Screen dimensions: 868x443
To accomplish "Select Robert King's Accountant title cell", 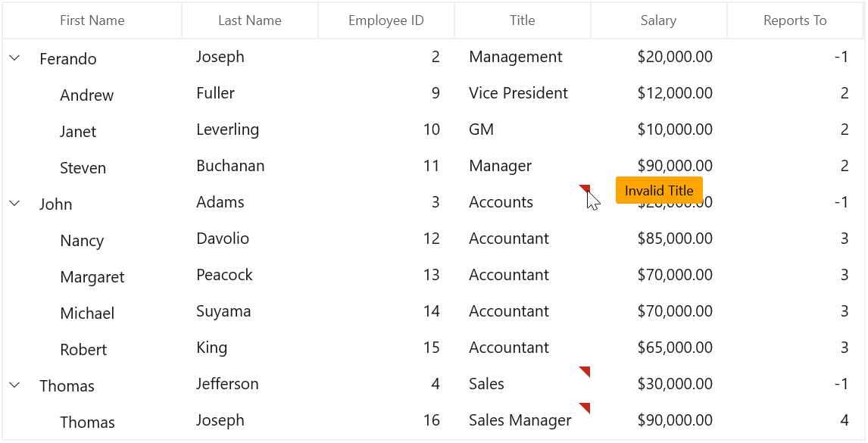I will point(523,348).
